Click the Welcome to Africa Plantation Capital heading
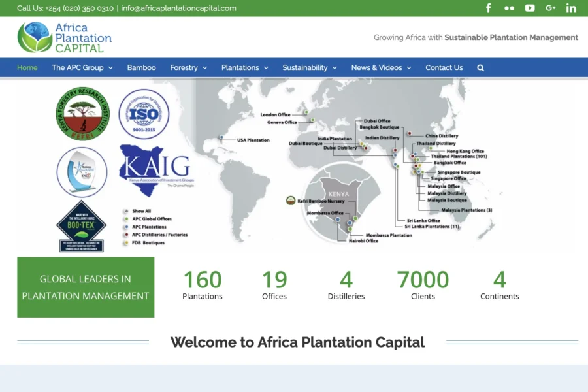 tap(297, 342)
